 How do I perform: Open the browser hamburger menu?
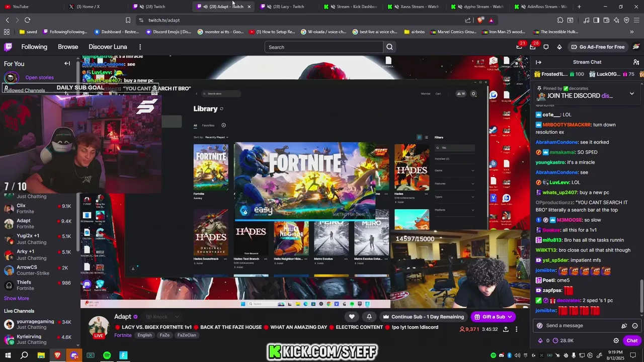click(x=636, y=20)
